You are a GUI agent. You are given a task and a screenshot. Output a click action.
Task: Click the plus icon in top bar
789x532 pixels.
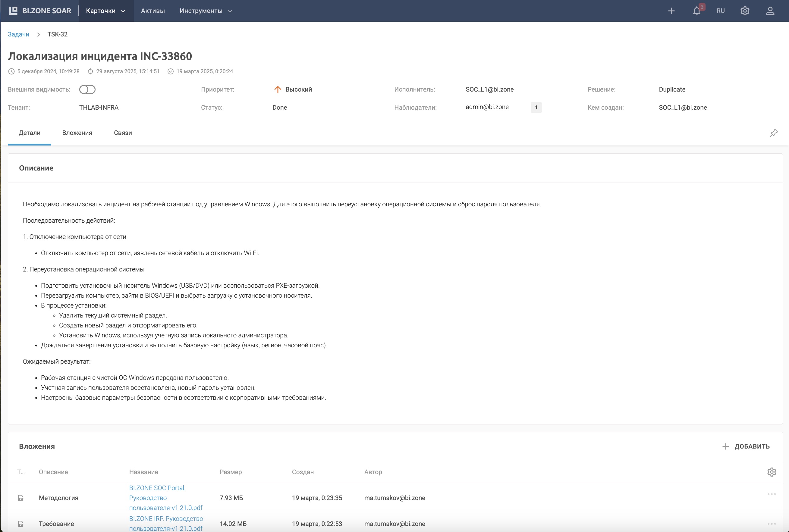click(671, 11)
